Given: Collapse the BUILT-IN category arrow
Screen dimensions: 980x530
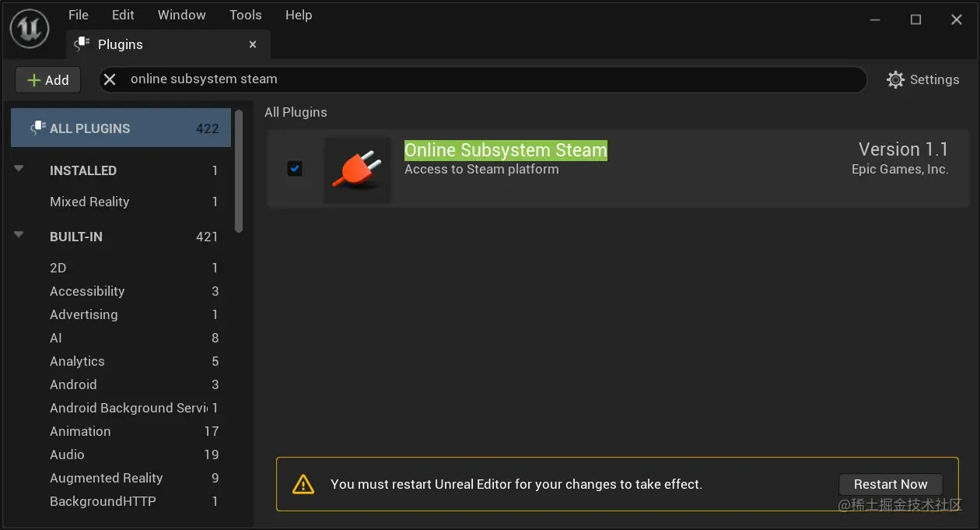Looking at the screenshot, I should pyautogui.click(x=19, y=235).
